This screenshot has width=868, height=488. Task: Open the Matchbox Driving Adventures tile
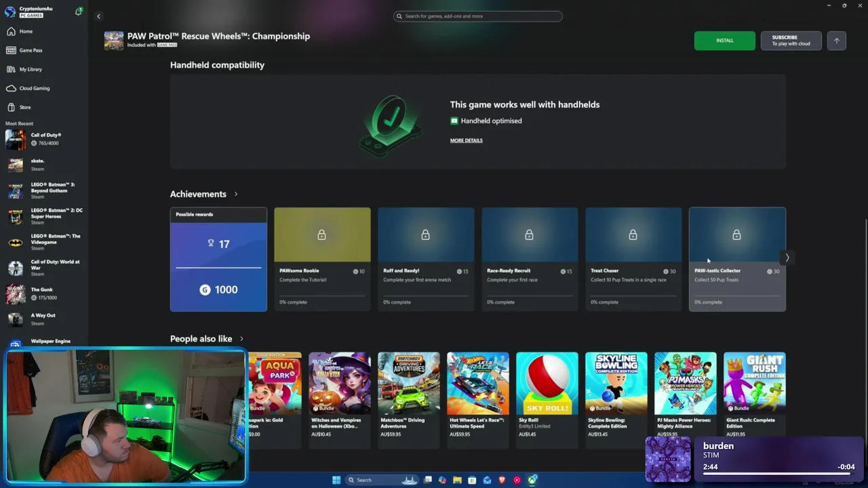coord(409,400)
